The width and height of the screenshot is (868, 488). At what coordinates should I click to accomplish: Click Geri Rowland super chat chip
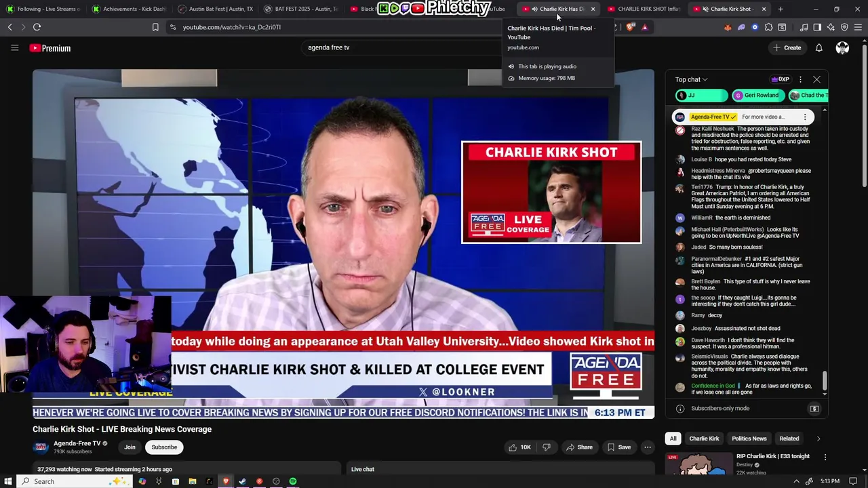point(757,96)
